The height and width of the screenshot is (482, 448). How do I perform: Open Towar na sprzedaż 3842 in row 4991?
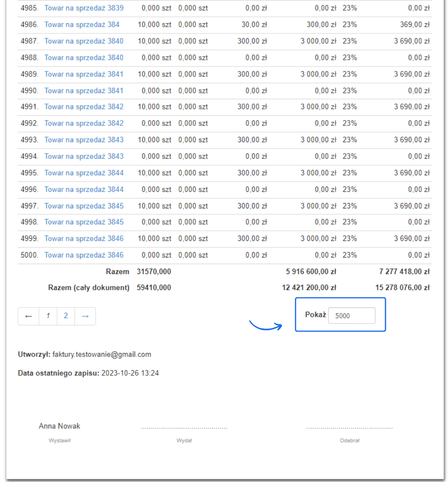[84, 107]
